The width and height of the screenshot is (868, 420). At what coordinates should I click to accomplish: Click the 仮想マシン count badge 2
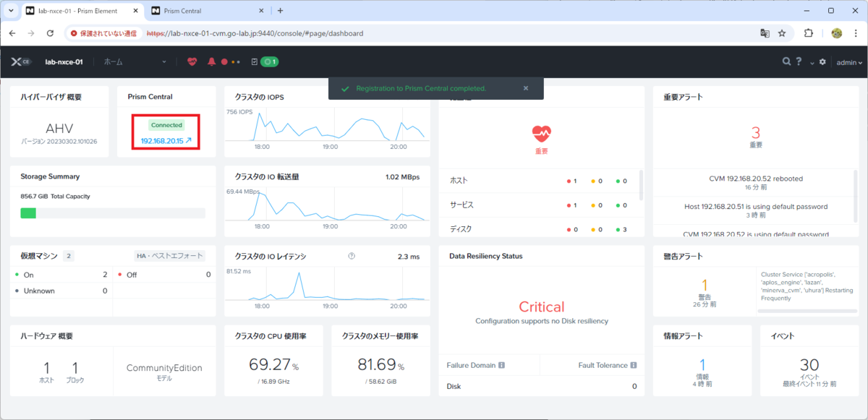tap(69, 256)
